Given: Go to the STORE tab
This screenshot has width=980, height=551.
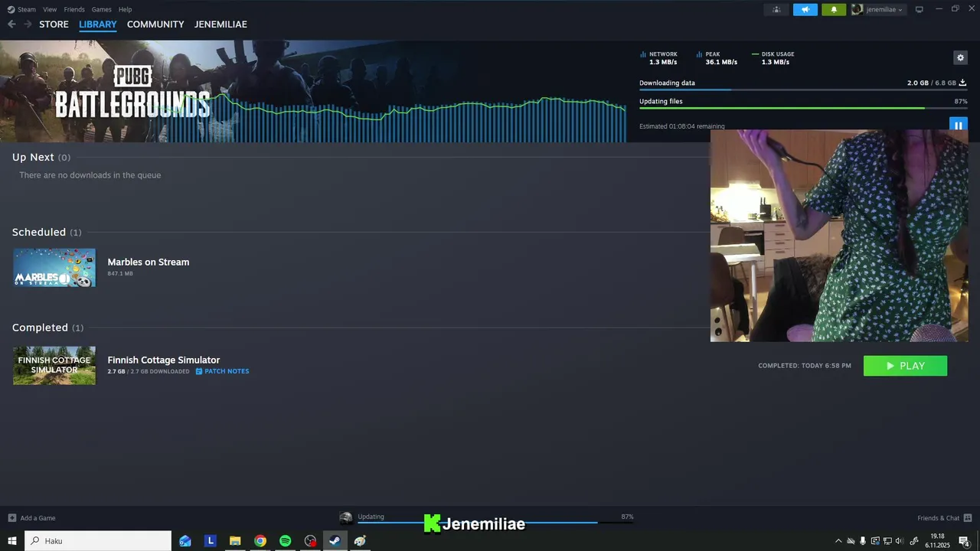Looking at the screenshot, I should [54, 24].
